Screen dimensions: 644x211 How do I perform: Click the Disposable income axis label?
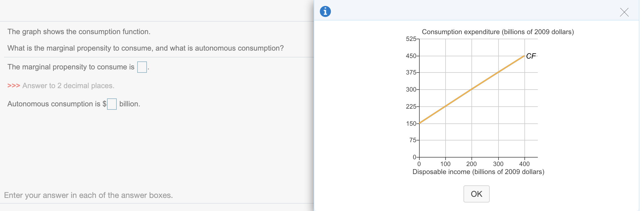(479, 171)
